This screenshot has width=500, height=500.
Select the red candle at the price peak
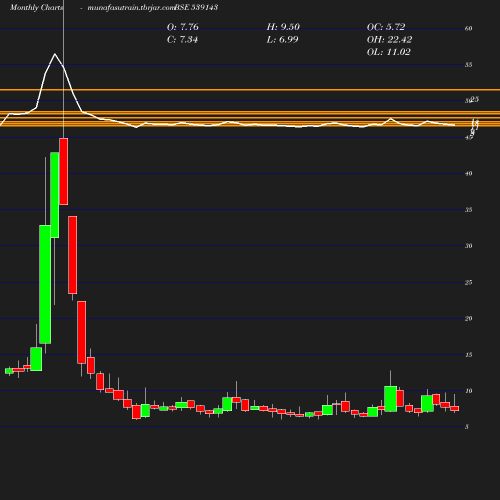click(x=64, y=171)
